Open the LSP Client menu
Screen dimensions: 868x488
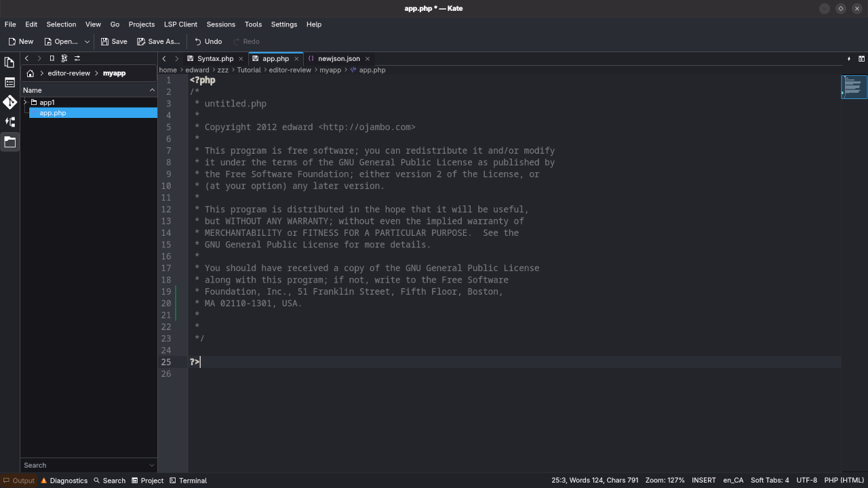(180, 24)
